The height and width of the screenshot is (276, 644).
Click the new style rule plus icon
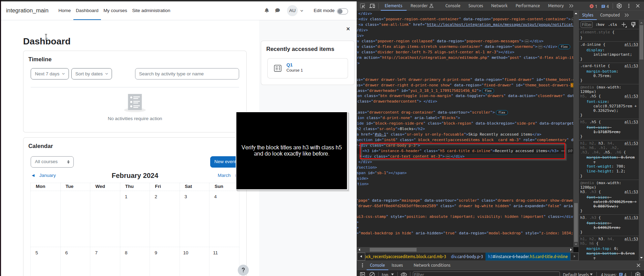[624, 24]
